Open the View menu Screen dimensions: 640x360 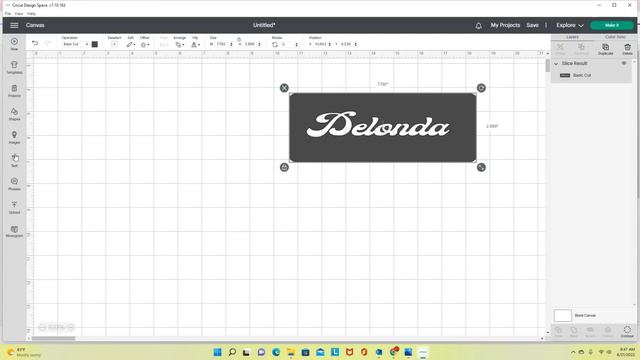coord(19,13)
